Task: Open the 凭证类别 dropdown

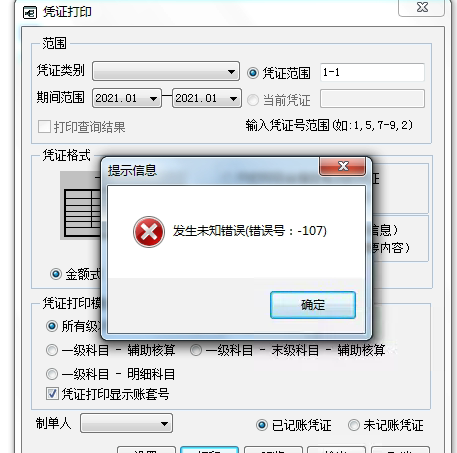Action: click(x=166, y=71)
